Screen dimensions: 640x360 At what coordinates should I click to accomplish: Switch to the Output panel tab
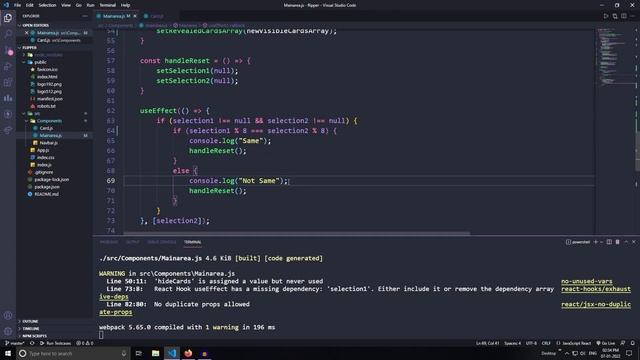coord(133,242)
